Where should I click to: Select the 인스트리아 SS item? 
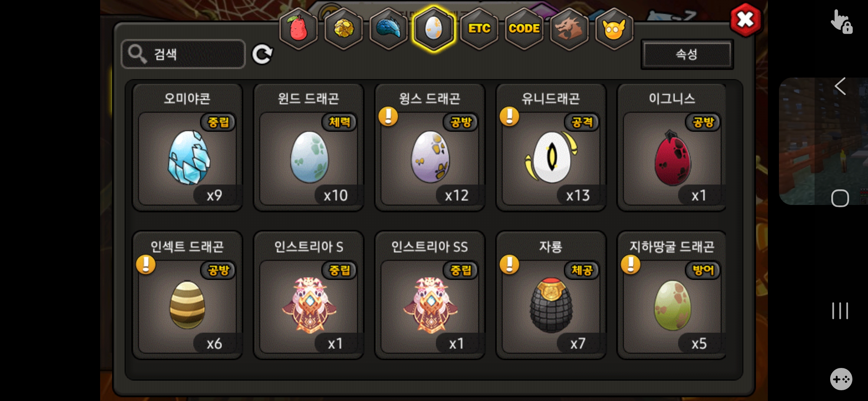tap(430, 296)
